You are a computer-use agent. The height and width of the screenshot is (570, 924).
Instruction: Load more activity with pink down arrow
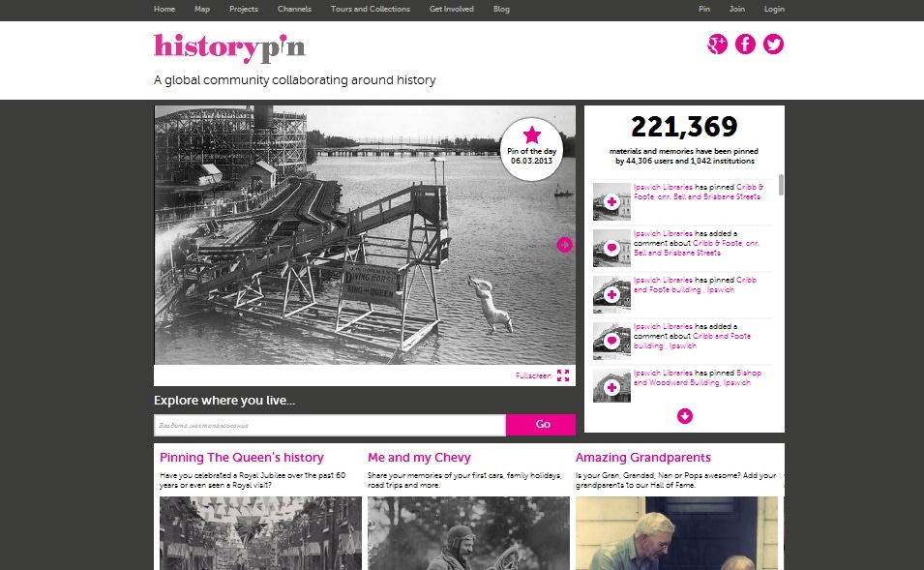(x=685, y=416)
